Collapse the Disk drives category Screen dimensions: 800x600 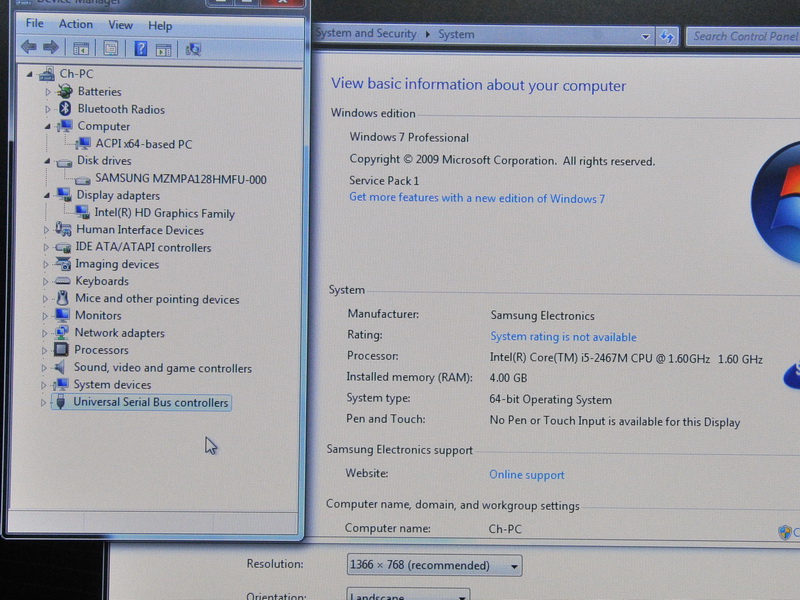pos(47,161)
